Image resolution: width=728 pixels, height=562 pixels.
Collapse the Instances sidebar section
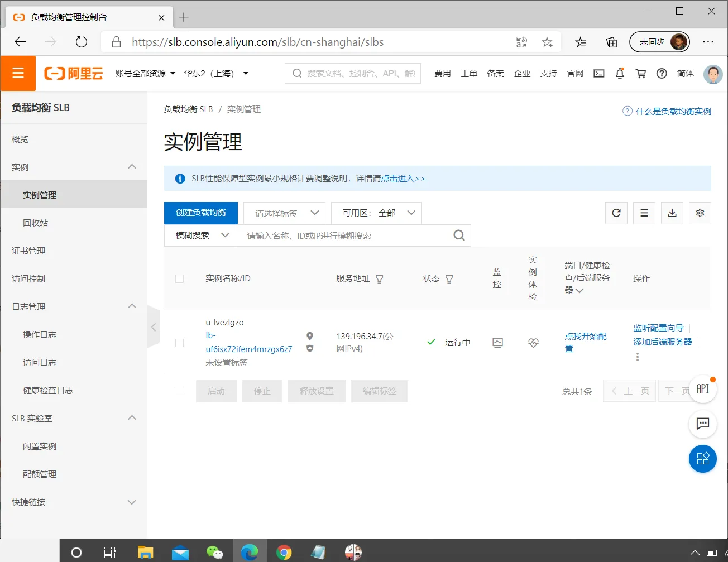132,167
